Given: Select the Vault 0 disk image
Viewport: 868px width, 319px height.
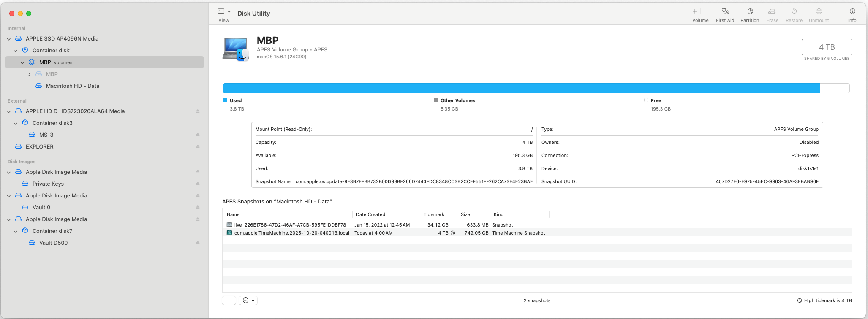Looking at the screenshot, I should (x=41, y=207).
